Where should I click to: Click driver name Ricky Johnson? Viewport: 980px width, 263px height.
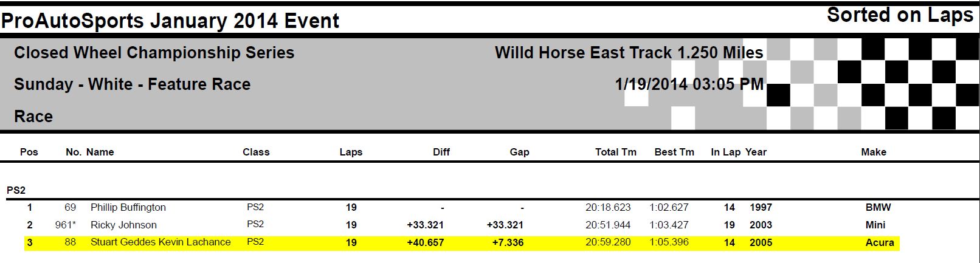click(123, 225)
